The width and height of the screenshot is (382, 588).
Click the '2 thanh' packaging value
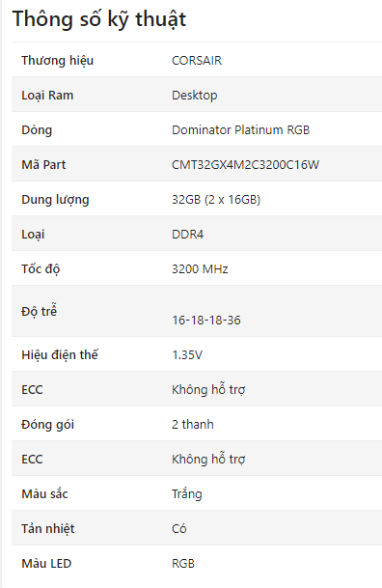pyautogui.click(x=193, y=424)
